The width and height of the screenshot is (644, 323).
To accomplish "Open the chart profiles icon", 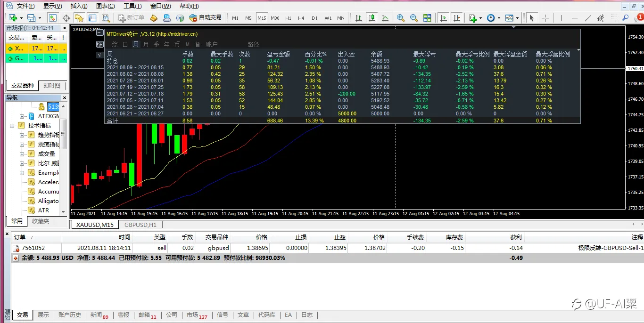I will point(31,18).
